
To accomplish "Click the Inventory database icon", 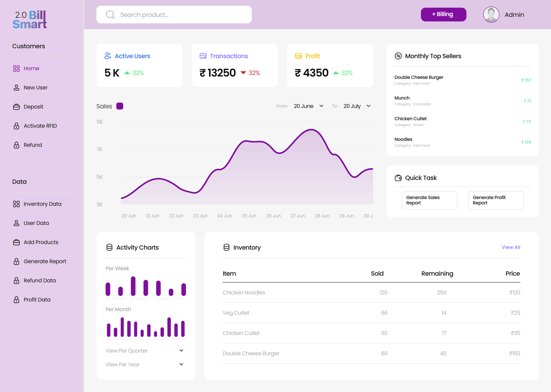I will pyautogui.click(x=226, y=247).
